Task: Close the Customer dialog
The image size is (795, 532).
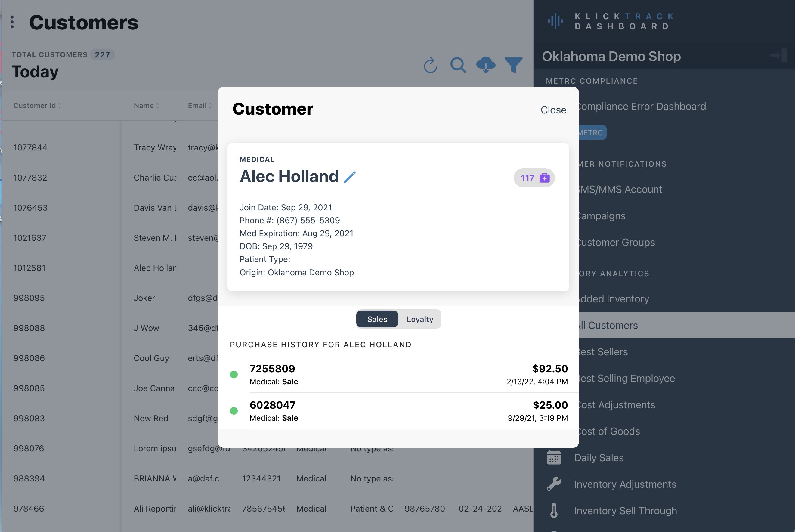Action: [x=553, y=110]
